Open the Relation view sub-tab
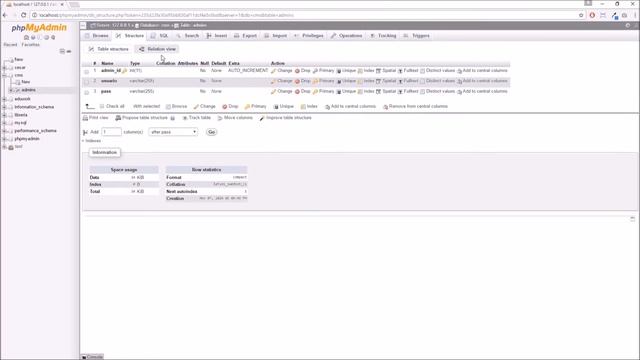640x360 pixels. (158, 49)
